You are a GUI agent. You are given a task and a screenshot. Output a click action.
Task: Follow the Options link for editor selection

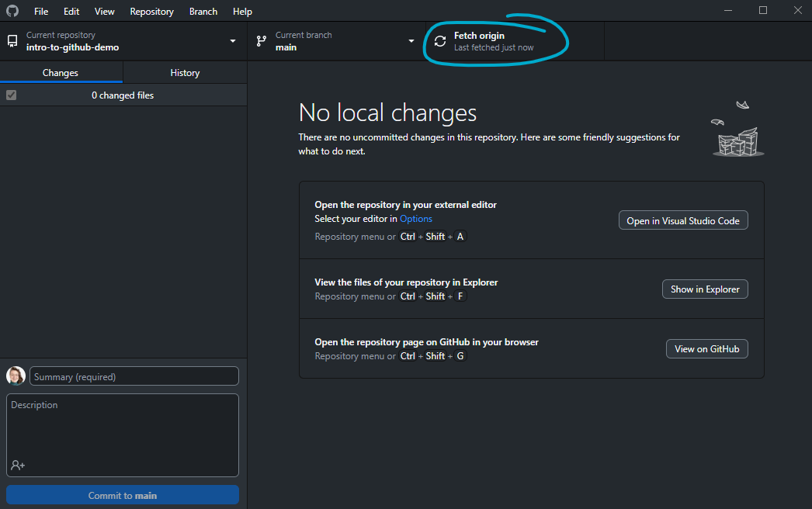(416, 219)
